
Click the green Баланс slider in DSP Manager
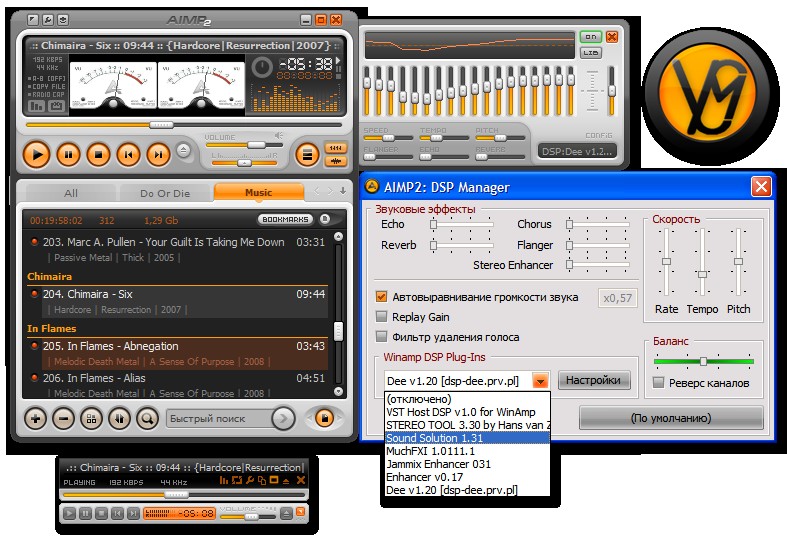pyautogui.click(x=704, y=361)
